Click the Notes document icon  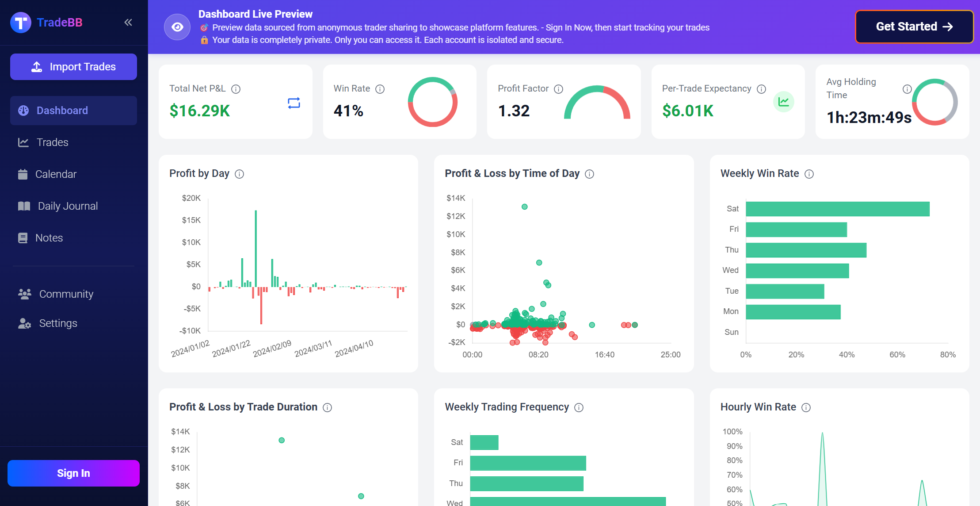[23, 238]
